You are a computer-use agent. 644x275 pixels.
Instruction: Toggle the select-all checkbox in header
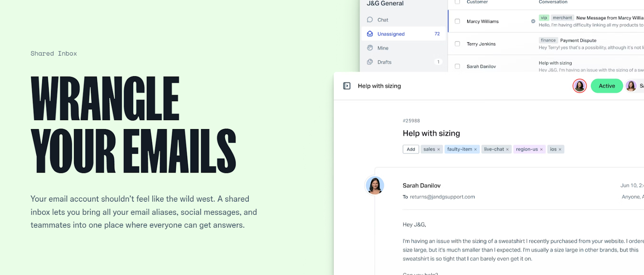(457, 2)
